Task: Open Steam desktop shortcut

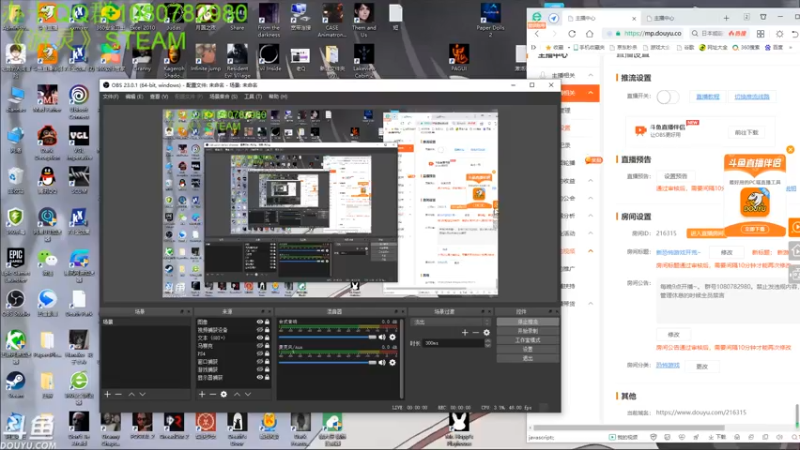Action: coord(15,384)
